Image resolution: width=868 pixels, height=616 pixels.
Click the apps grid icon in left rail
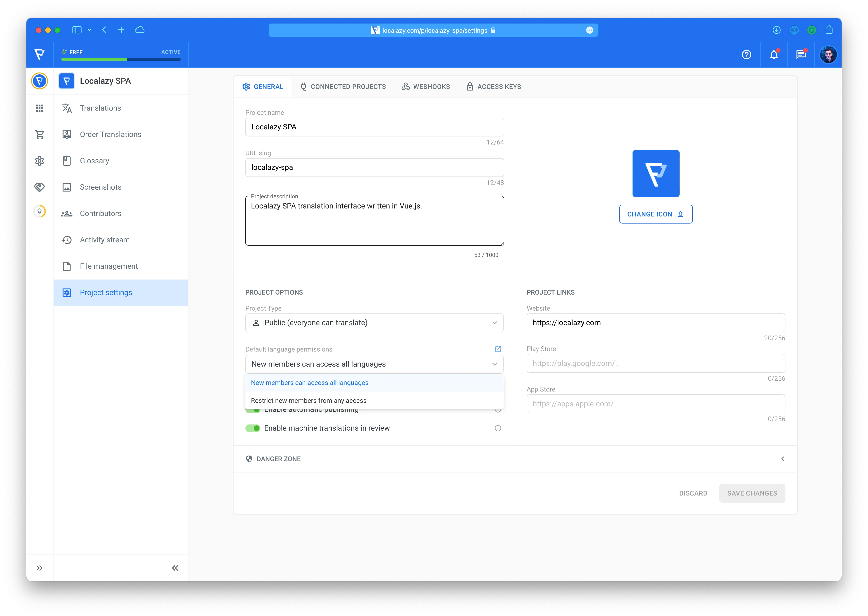coord(40,108)
